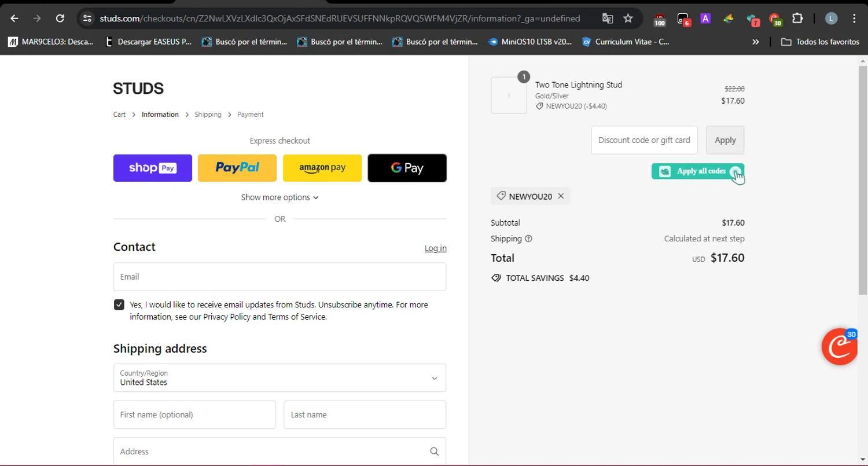Click the shipping help question mark icon
Screen dimensions: 868x466
tap(528, 238)
